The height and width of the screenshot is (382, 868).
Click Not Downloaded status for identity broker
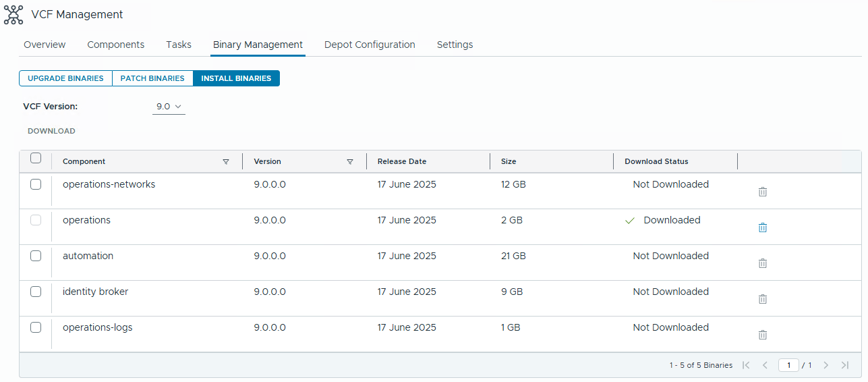[670, 292]
